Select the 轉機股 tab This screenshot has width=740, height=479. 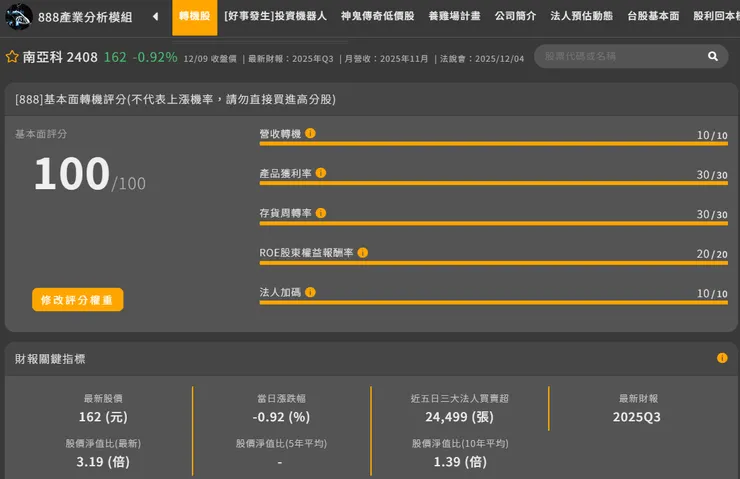point(194,17)
